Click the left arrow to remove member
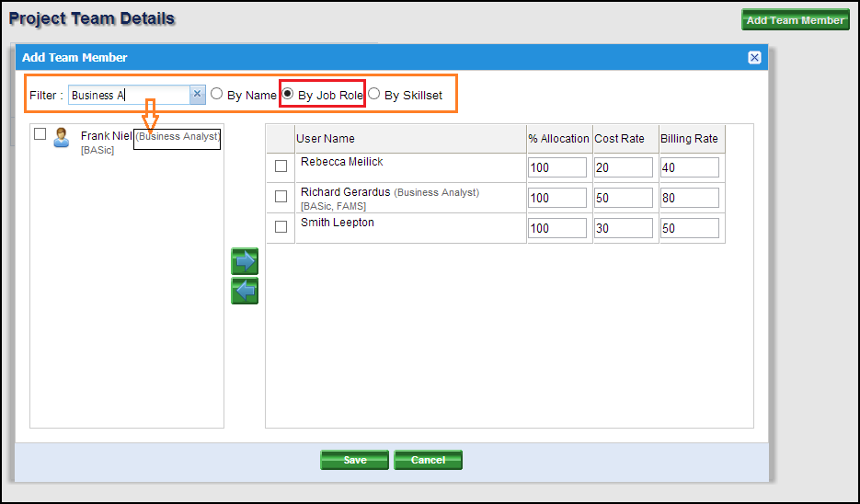The height and width of the screenshot is (504, 860). (245, 292)
